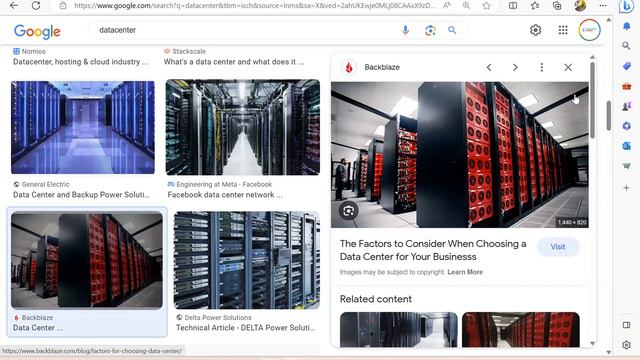Submit search using the magnifier icon
Viewport: 640px width, 360px height.
tap(452, 30)
